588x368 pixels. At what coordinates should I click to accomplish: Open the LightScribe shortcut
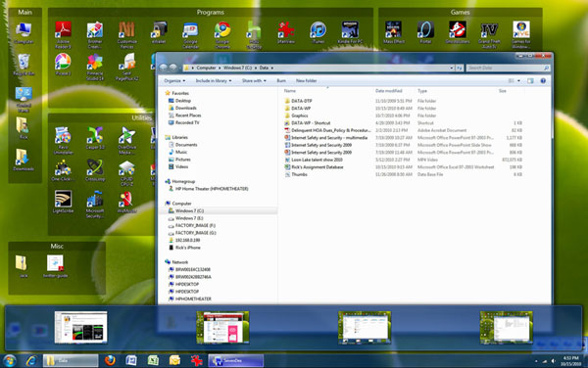[63, 202]
